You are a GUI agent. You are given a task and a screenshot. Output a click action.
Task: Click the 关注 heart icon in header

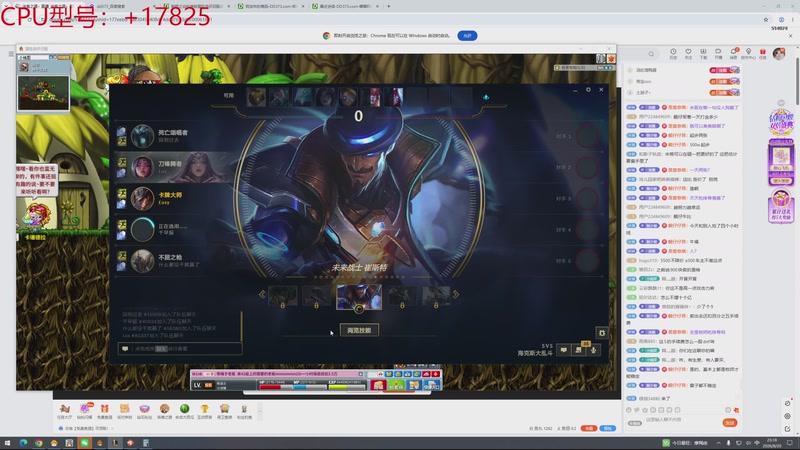click(x=688, y=54)
